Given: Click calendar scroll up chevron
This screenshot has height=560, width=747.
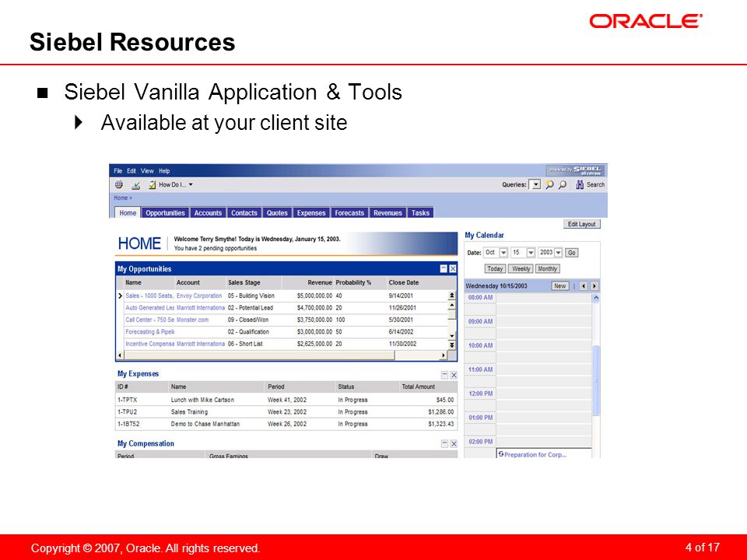Looking at the screenshot, I should [x=595, y=298].
